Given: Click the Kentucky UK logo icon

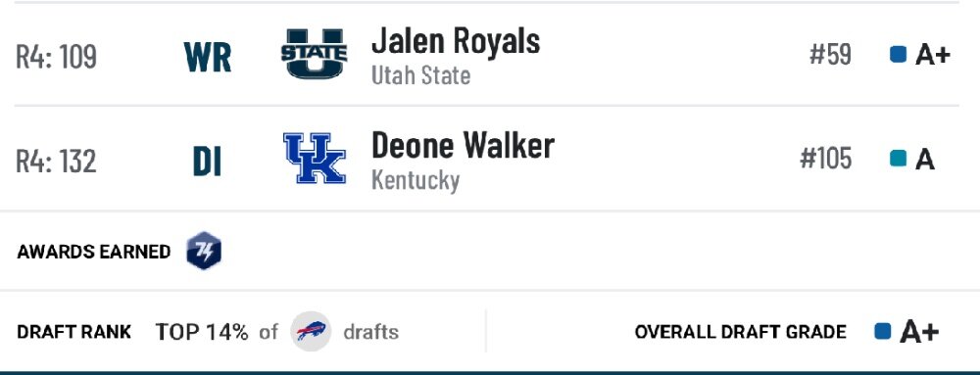Looking at the screenshot, I should [x=314, y=159].
